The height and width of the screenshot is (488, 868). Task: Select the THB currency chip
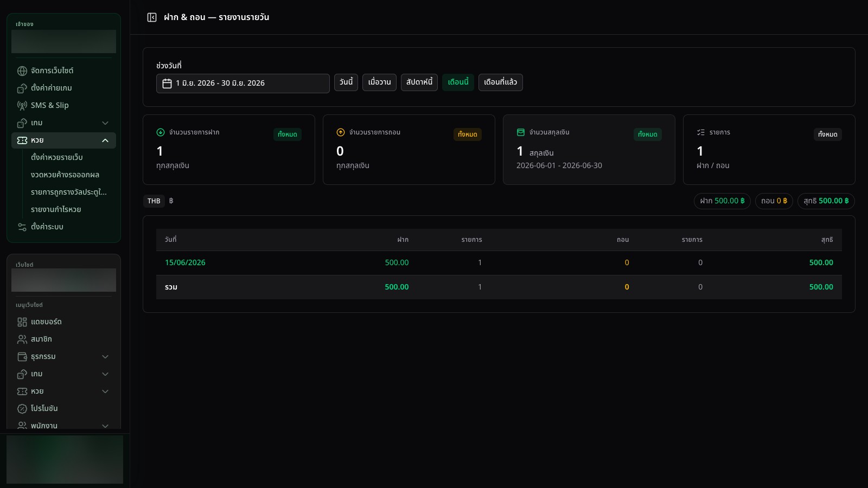pos(154,201)
